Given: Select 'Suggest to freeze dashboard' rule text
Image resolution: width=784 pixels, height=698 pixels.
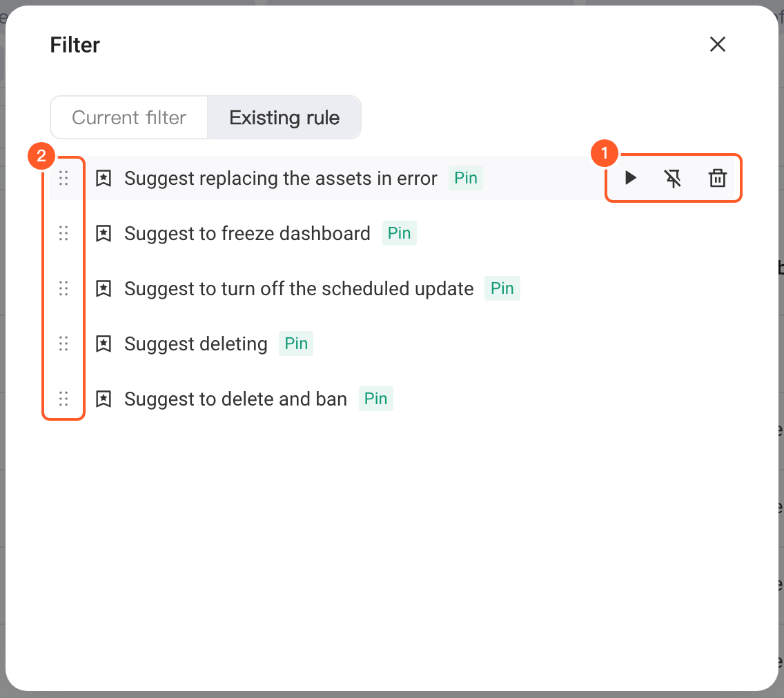Looking at the screenshot, I should [248, 233].
